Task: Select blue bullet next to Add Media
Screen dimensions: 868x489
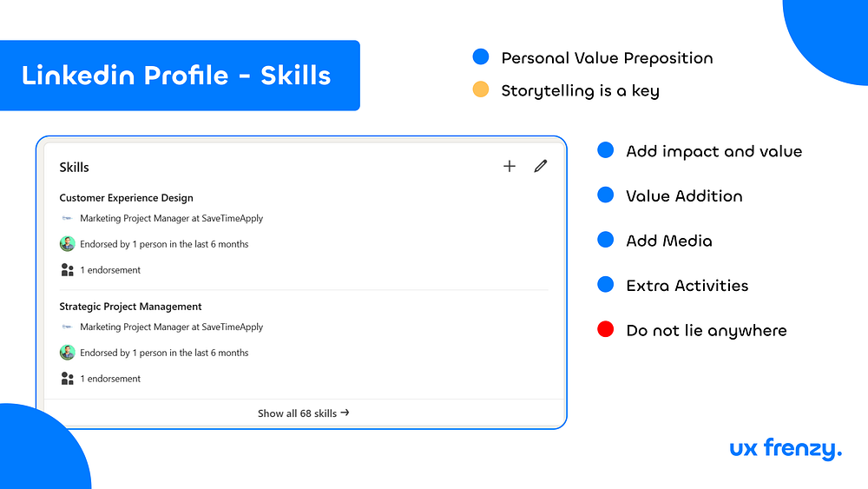Action: [606, 239]
